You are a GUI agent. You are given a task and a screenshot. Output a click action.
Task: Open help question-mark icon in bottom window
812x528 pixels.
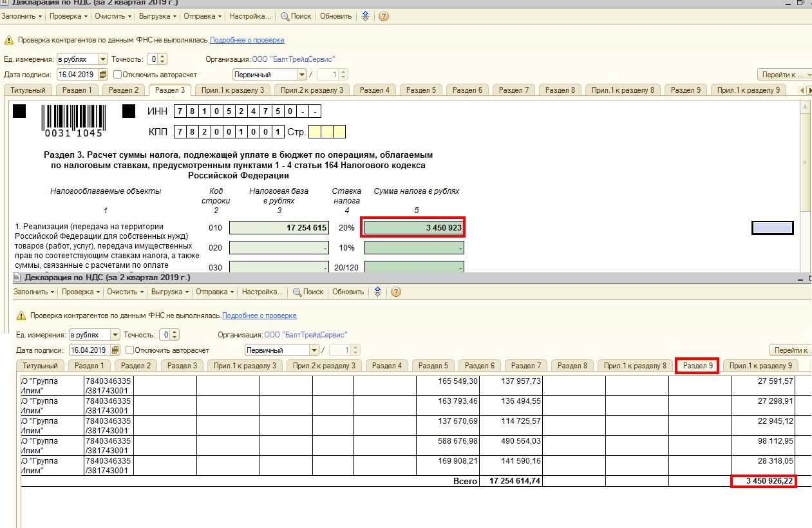(396, 292)
